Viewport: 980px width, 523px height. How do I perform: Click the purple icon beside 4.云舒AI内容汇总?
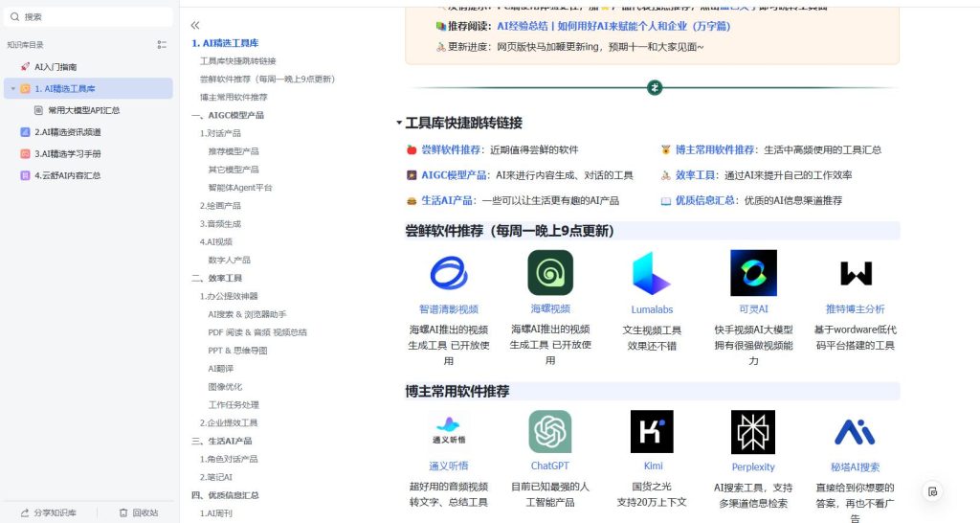point(25,175)
